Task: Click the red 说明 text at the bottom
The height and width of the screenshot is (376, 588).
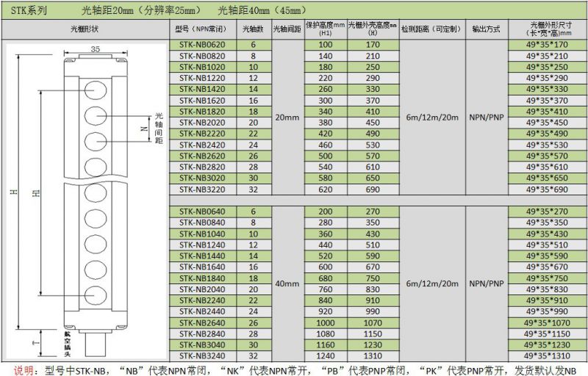Action: (x=24, y=369)
